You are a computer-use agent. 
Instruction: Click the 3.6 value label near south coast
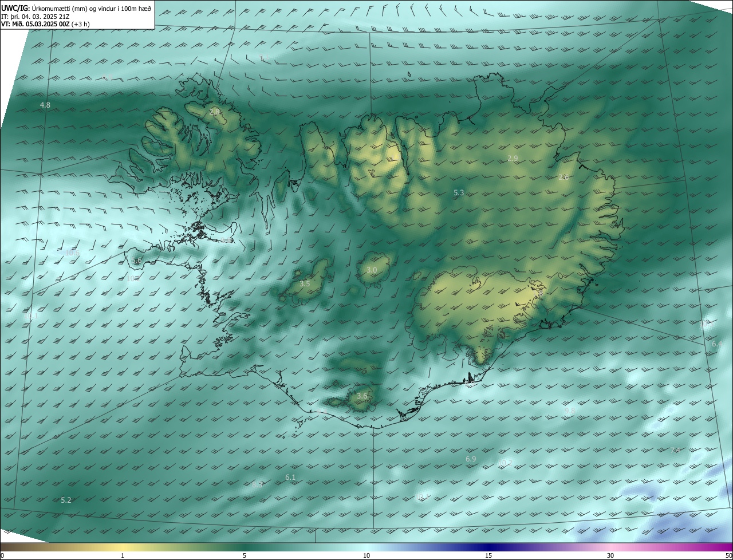pos(362,396)
